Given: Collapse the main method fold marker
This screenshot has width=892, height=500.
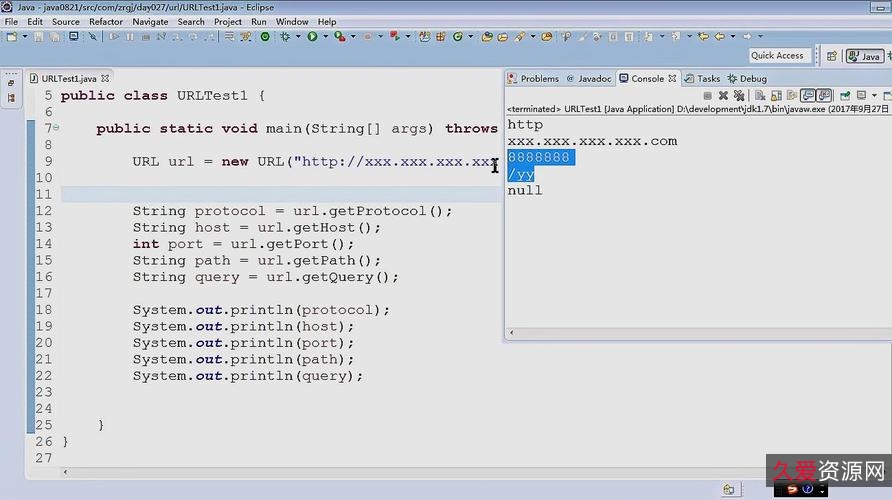Looking at the screenshot, I should click(55, 128).
